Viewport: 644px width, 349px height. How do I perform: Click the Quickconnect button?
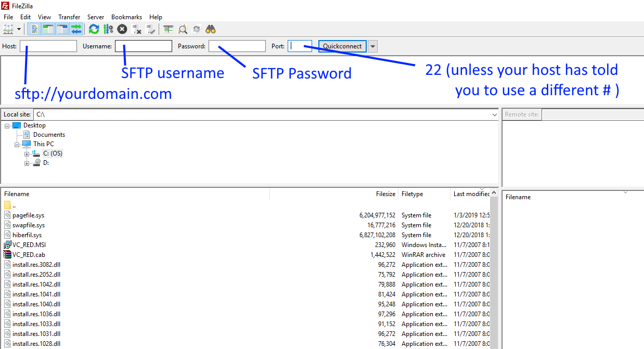coord(342,46)
